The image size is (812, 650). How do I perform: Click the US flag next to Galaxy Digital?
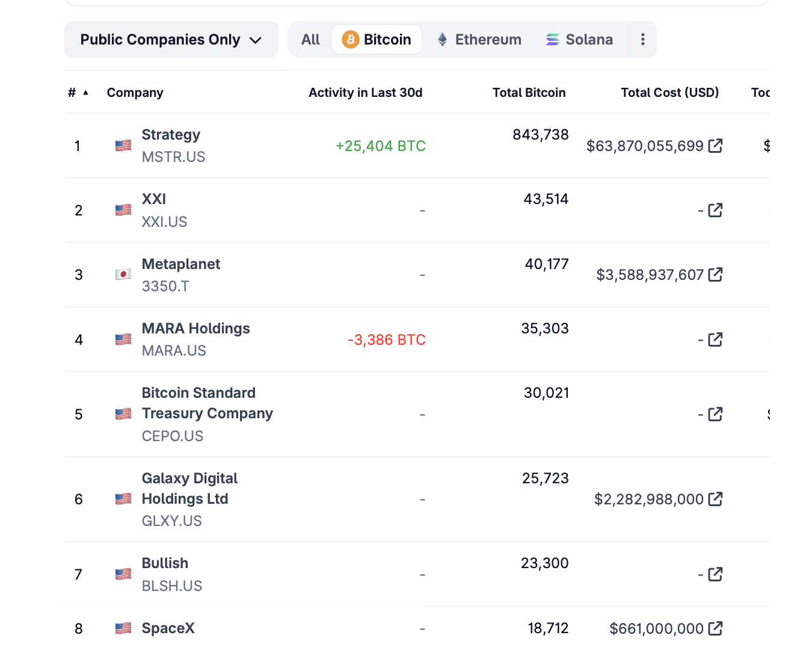tap(123, 499)
